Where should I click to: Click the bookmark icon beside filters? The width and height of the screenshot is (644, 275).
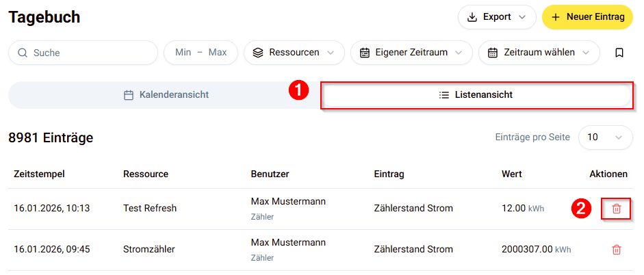[619, 53]
